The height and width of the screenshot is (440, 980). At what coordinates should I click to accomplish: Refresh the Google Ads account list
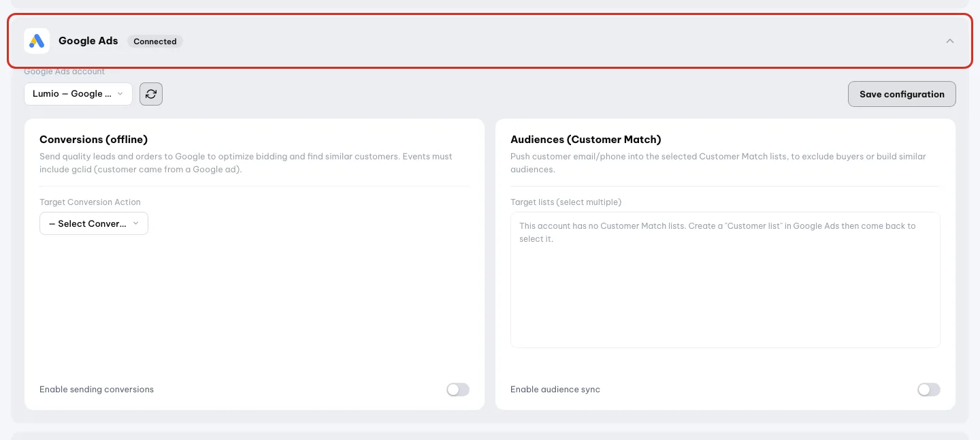click(x=151, y=94)
